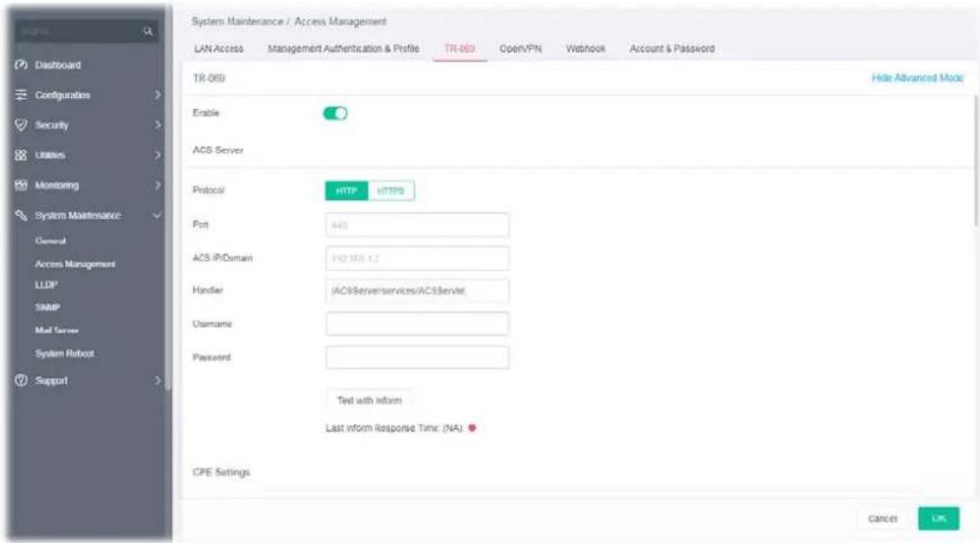Open Dashboard in the sidebar

(x=58, y=65)
